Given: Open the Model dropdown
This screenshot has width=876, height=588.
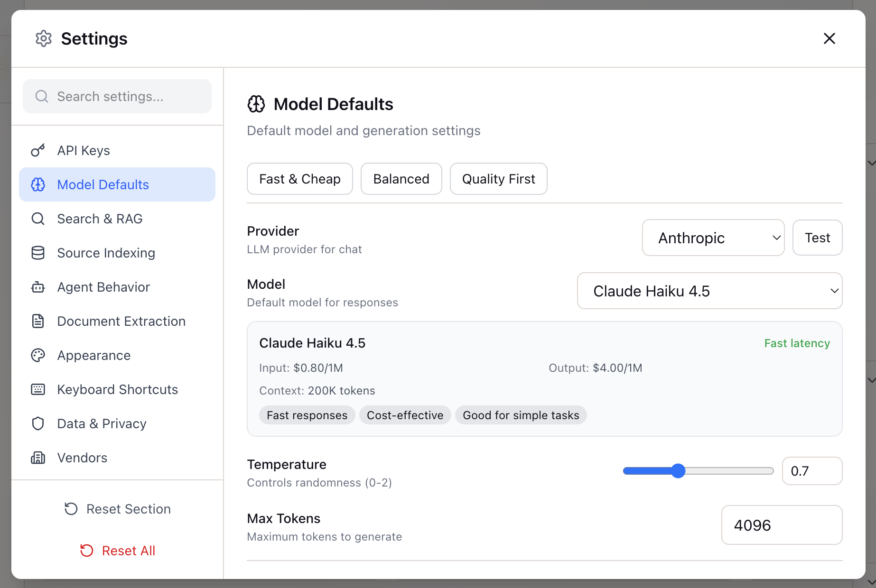Looking at the screenshot, I should point(709,291).
